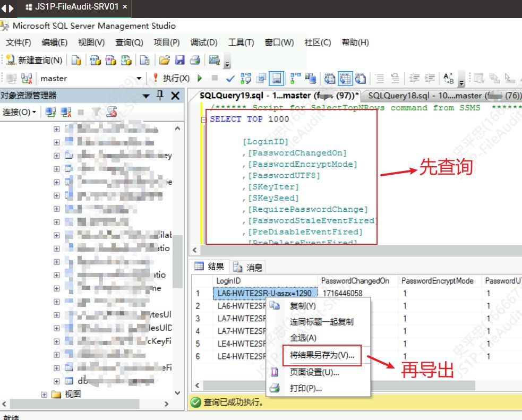The width and height of the screenshot is (522, 420).
Task: Select 连同标题一起复制 in context menu
Action: point(321,322)
